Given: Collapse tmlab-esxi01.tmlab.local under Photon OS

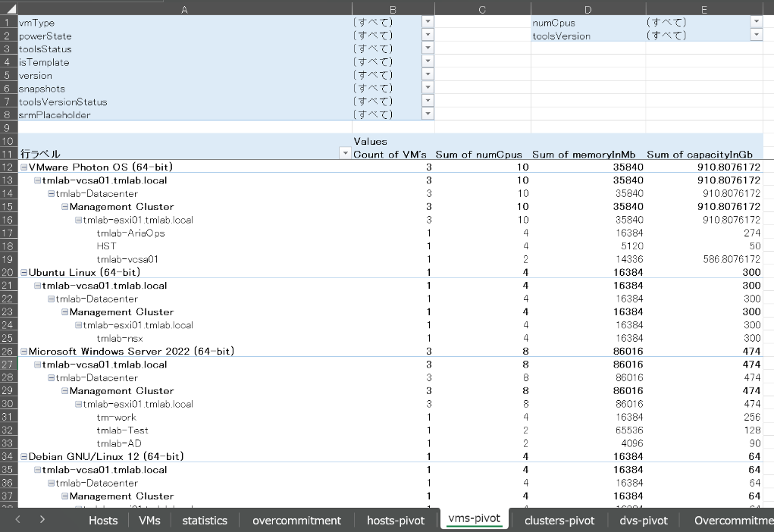Looking at the screenshot, I should tap(78, 220).
